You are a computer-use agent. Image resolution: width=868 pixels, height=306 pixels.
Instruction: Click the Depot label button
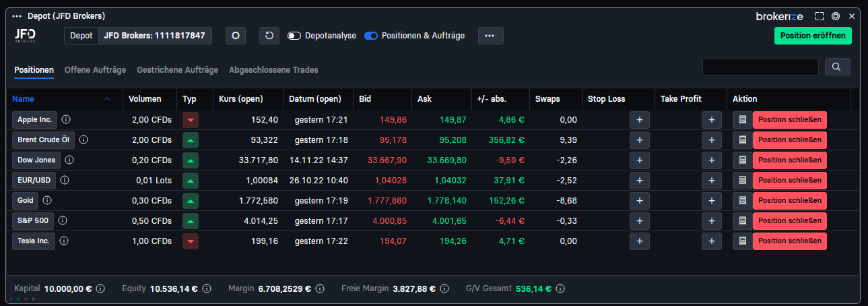click(x=81, y=36)
